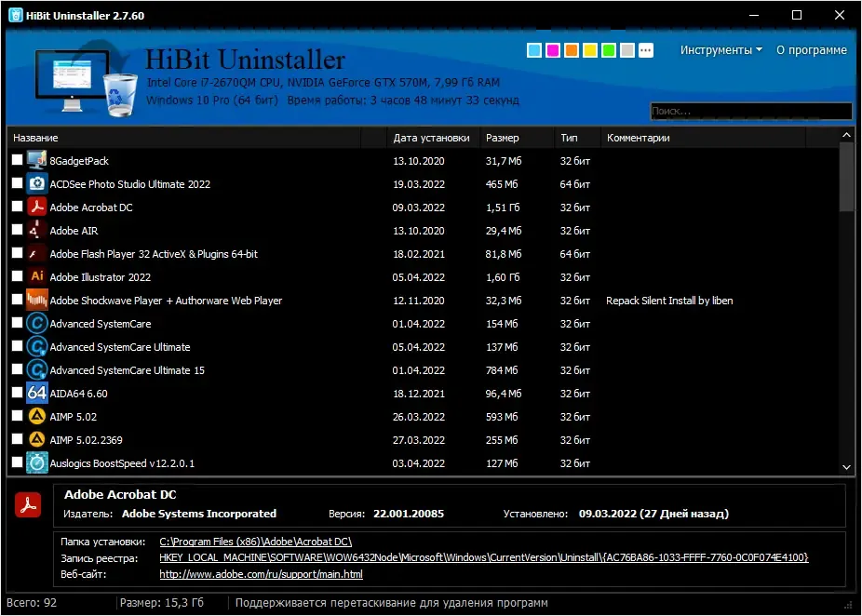Select the Adobe Flash Player 32 ActiveX row
The height and width of the screenshot is (616, 862).
click(x=424, y=253)
